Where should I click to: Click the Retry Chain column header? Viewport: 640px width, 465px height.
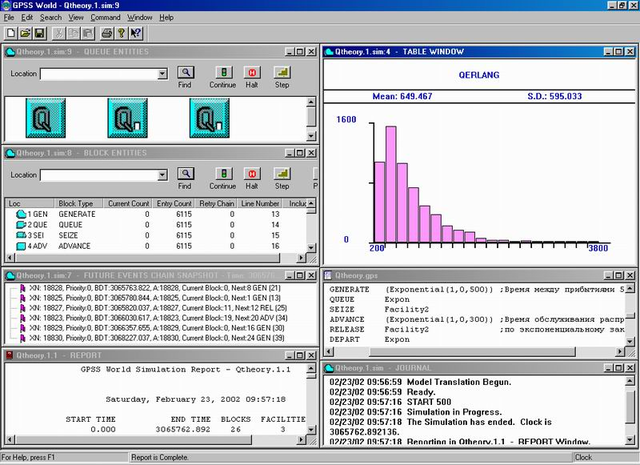coord(217,203)
